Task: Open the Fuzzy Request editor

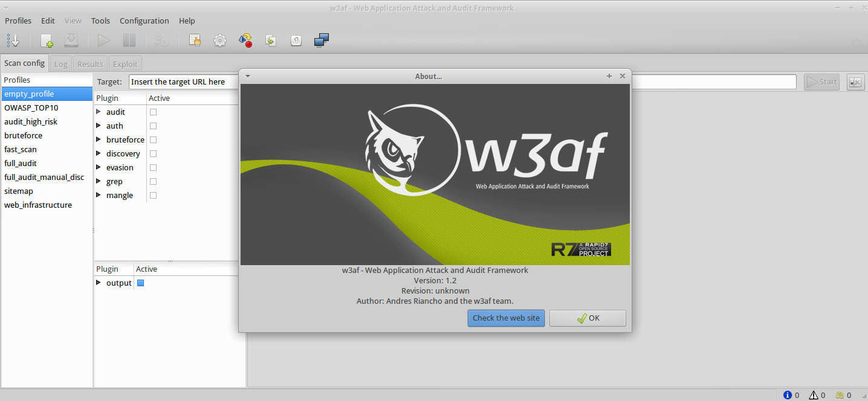Action: point(219,40)
